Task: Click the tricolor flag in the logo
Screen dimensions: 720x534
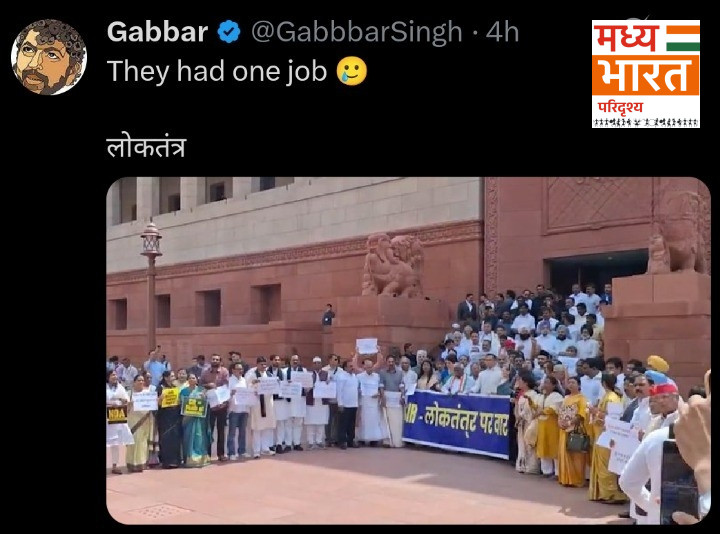Action: pyautogui.click(x=683, y=38)
